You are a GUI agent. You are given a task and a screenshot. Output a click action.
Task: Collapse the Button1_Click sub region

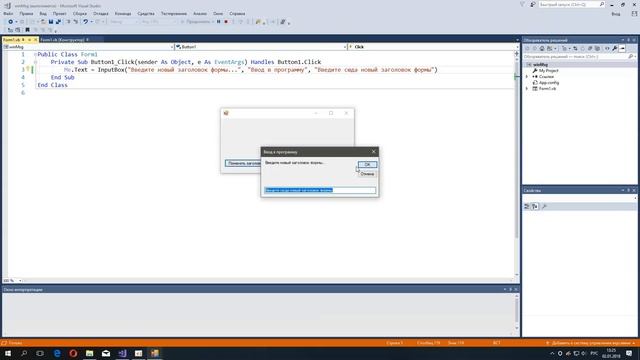(35, 62)
